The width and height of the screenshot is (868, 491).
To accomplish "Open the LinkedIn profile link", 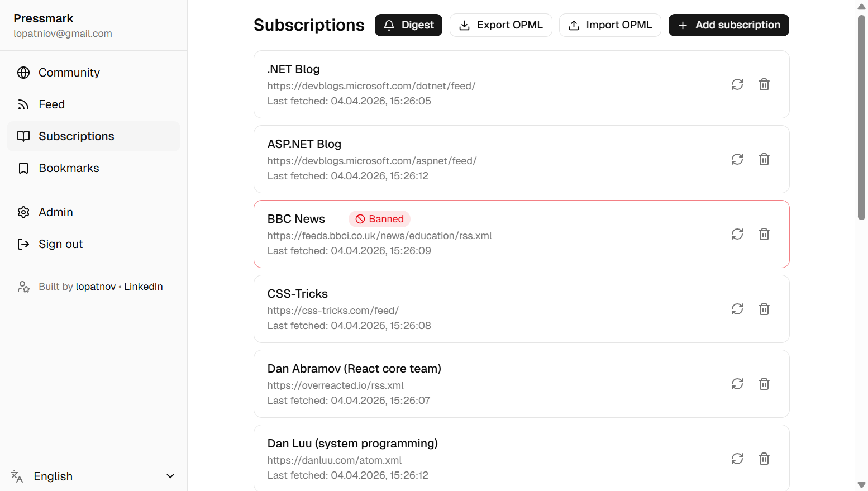I will (143, 286).
